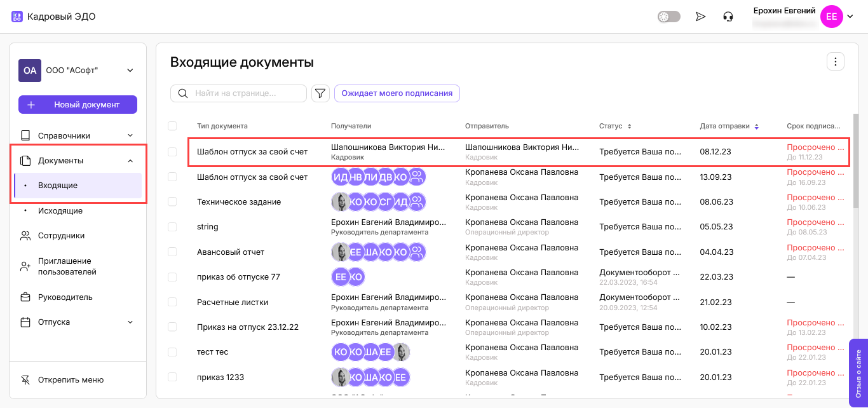Click the Открепить меню pin icon
This screenshot has width=868, height=408.
[x=25, y=380]
